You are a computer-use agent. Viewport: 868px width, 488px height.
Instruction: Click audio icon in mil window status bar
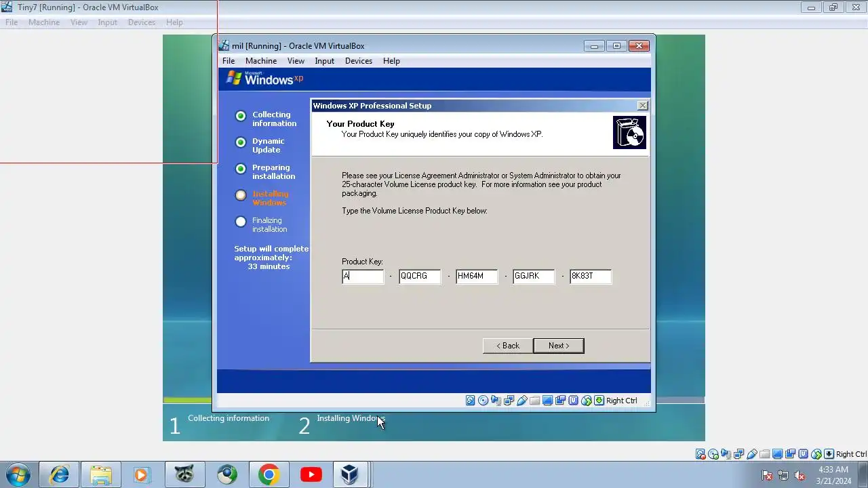496,401
